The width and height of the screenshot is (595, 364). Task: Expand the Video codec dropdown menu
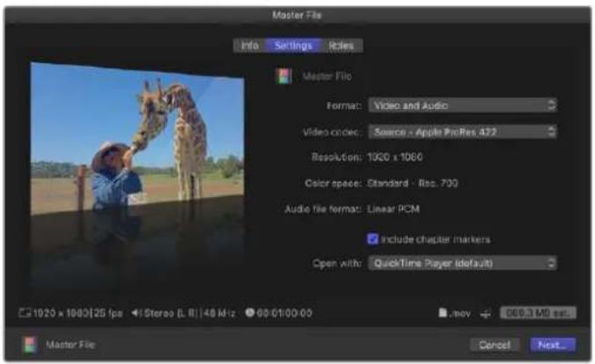pyautogui.click(x=463, y=132)
